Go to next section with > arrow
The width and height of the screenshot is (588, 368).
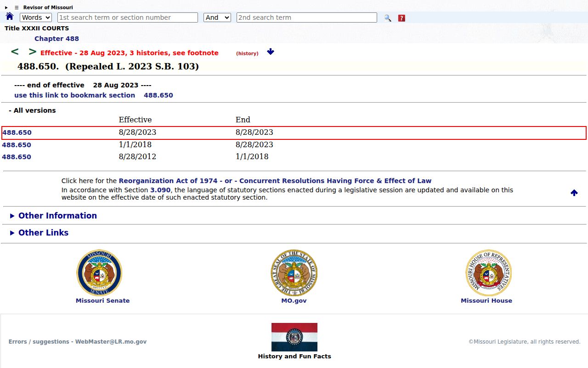(x=33, y=52)
